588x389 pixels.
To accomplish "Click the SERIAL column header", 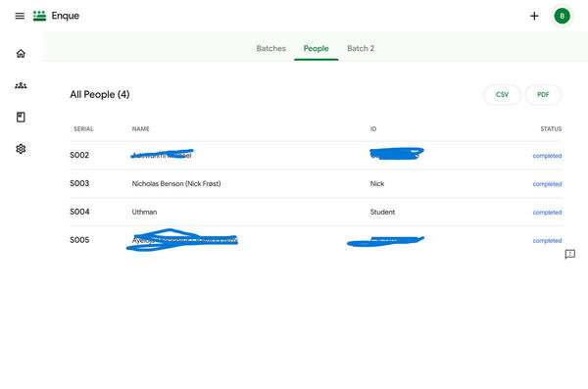I will pos(83,129).
